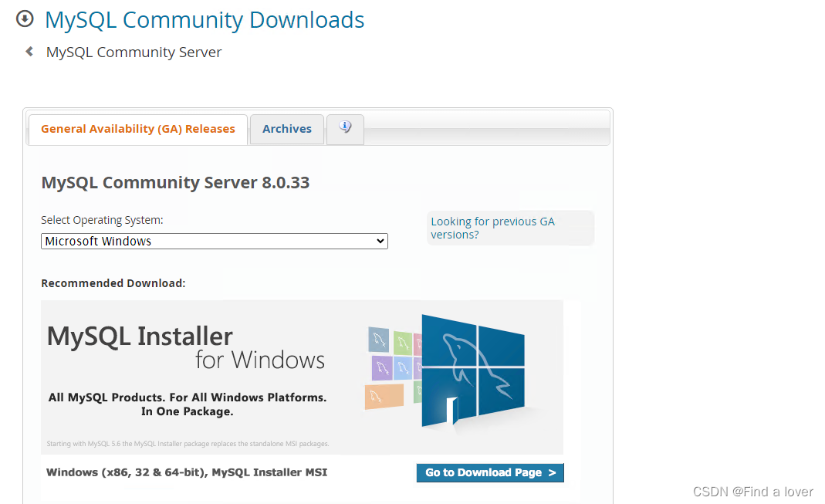Click the back chevron beside MySQL Community Server
This screenshot has width=825, height=504.
click(x=29, y=52)
